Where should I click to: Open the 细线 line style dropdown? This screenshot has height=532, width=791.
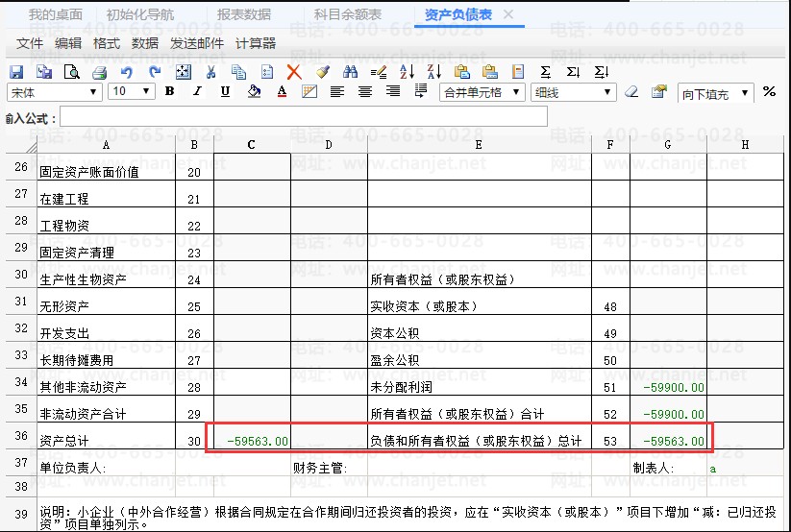573,92
